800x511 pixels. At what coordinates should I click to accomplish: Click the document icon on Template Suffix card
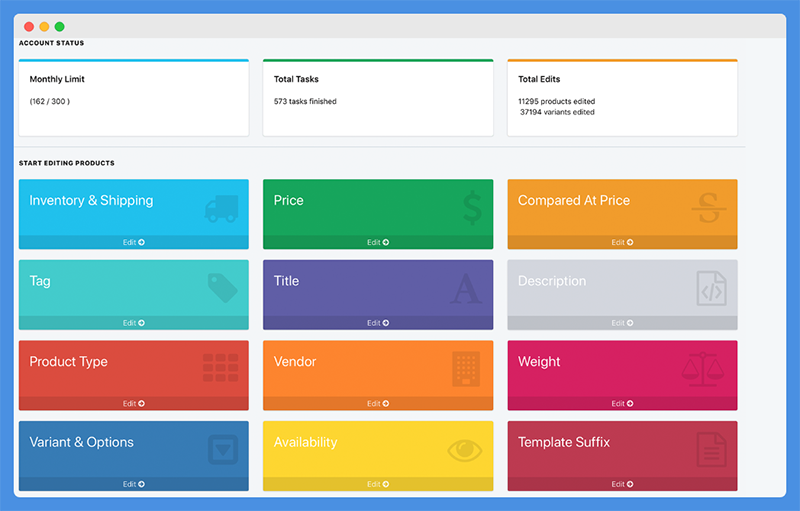[x=712, y=449]
